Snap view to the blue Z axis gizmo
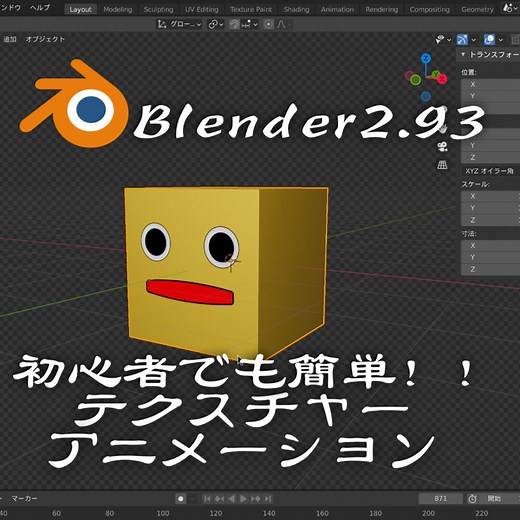This screenshot has width=520, height=520. 426,59
